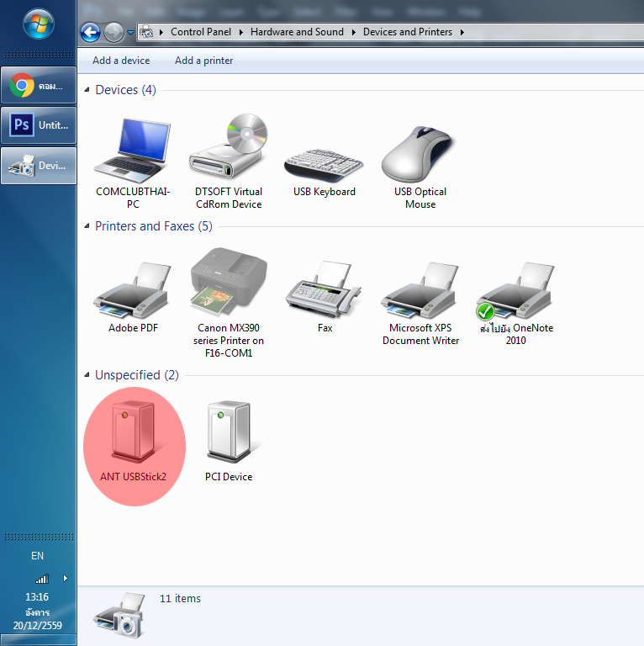Select the DTSOFT Virtual CdRom Device icon
The image size is (644, 646).
point(228,146)
